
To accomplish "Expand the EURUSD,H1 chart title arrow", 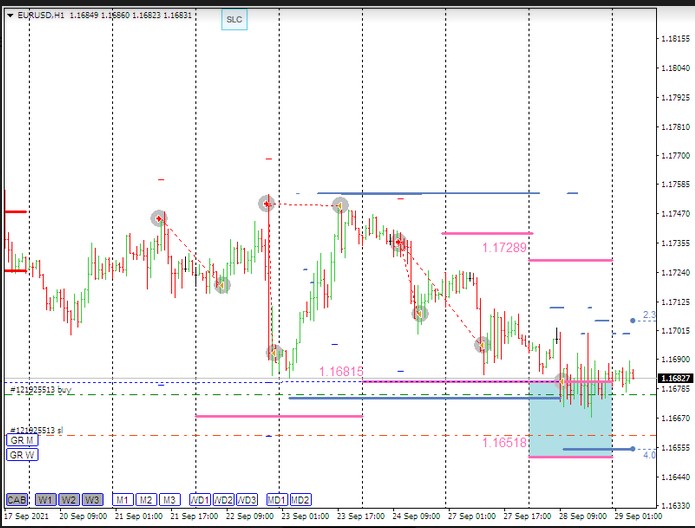I will click(10, 15).
